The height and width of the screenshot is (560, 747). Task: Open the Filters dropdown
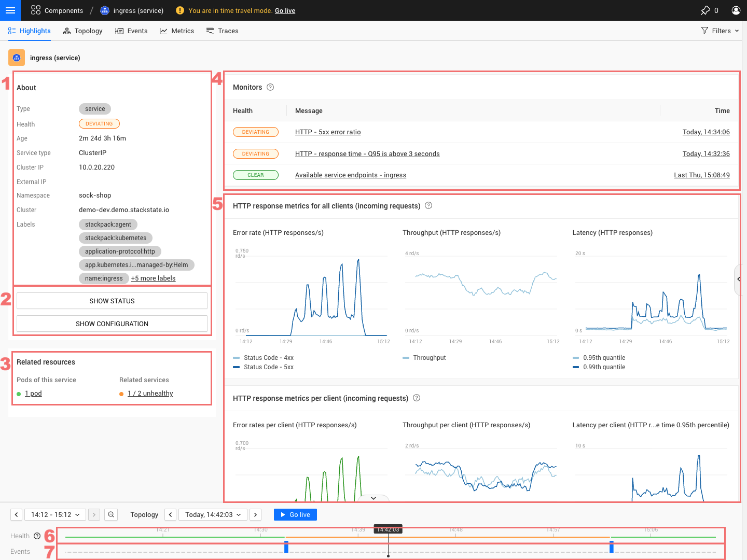(x=720, y=31)
